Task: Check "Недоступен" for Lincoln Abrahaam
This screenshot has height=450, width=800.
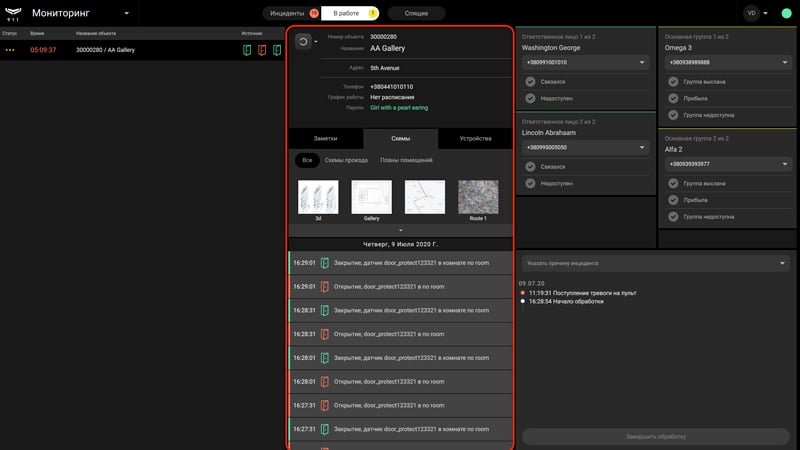Action: click(531, 183)
